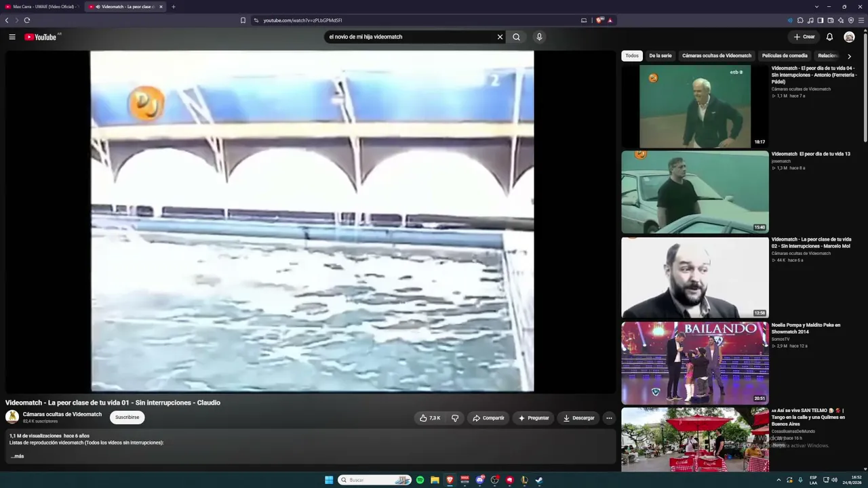The height and width of the screenshot is (488, 868).
Task: Open the YouTube account avatar menu
Action: 849,37
